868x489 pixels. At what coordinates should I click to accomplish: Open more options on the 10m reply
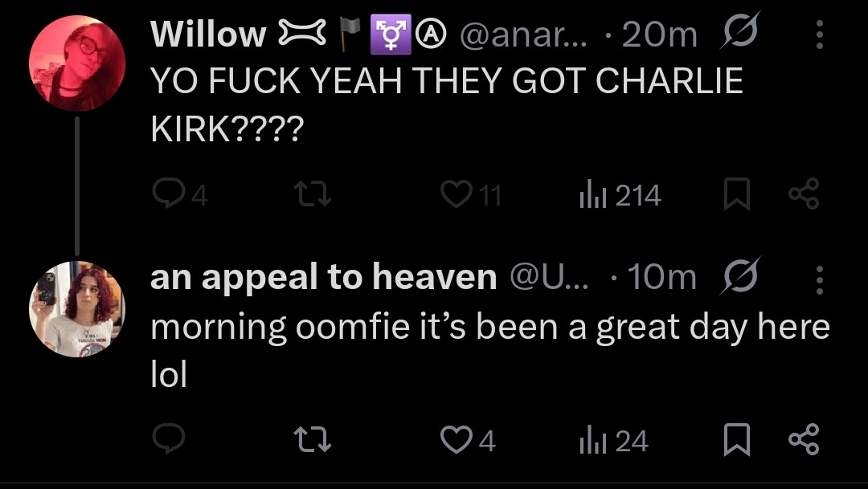pyautogui.click(x=819, y=278)
